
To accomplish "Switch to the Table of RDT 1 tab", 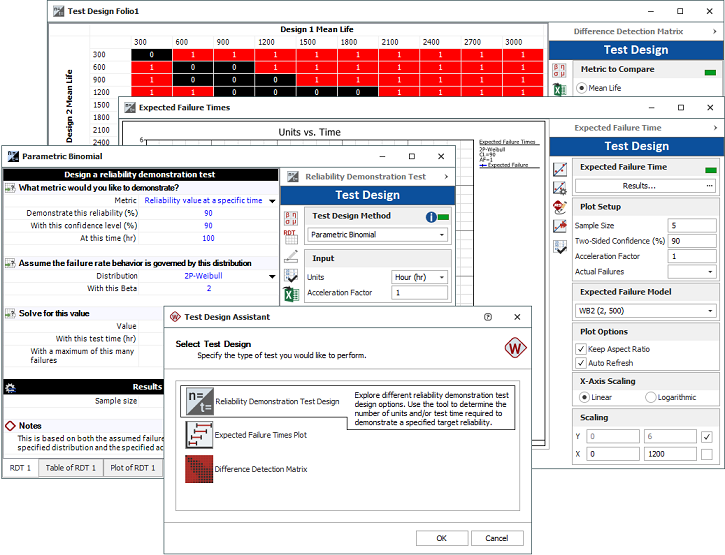I will coord(71,468).
